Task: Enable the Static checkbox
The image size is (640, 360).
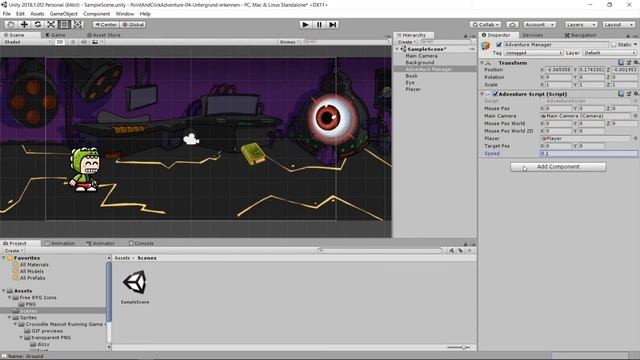Action: 613,44
